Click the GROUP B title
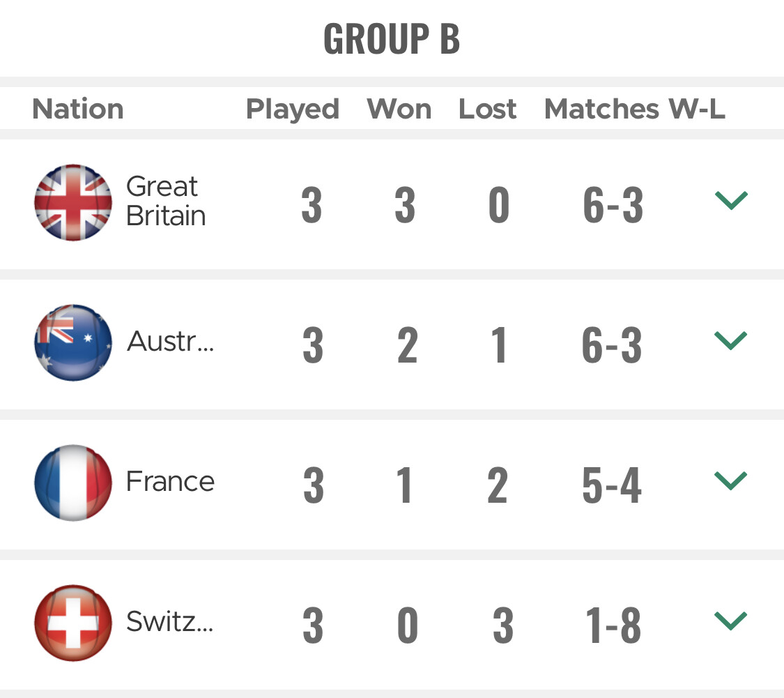Viewport: 784px width, 698px height. point(392,38)
